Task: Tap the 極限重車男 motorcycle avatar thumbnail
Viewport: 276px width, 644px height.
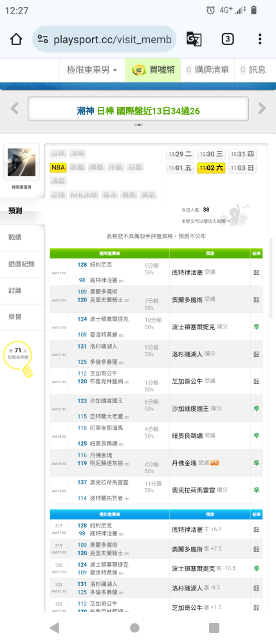Action: click(x=21, y=162)
